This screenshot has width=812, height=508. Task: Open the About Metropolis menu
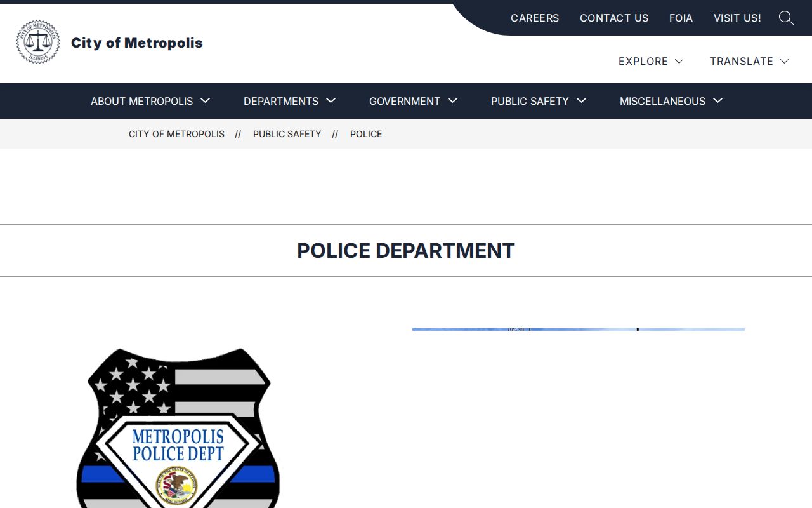[141, 101]
